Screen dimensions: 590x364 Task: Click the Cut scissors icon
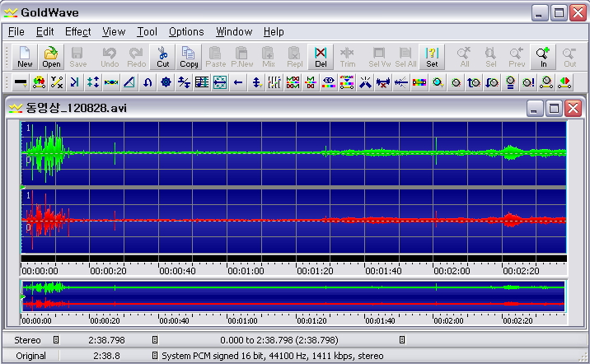point(162,56)
